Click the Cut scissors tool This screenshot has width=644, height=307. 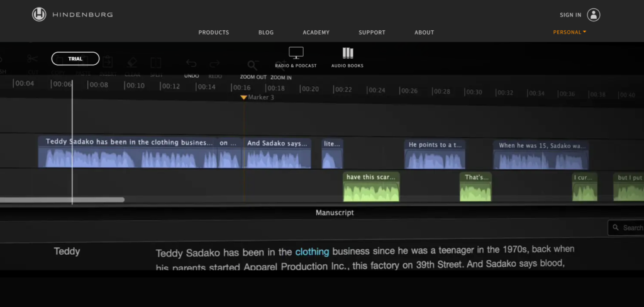(33, 59)
